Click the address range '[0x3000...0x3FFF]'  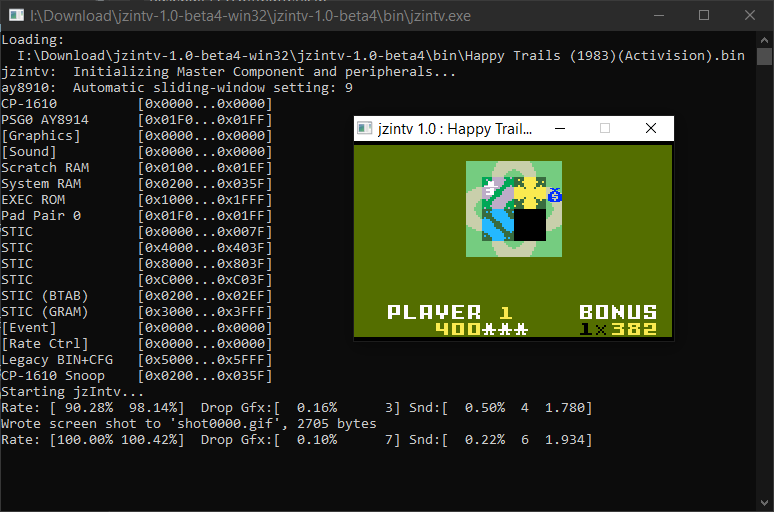click(205, 312)
